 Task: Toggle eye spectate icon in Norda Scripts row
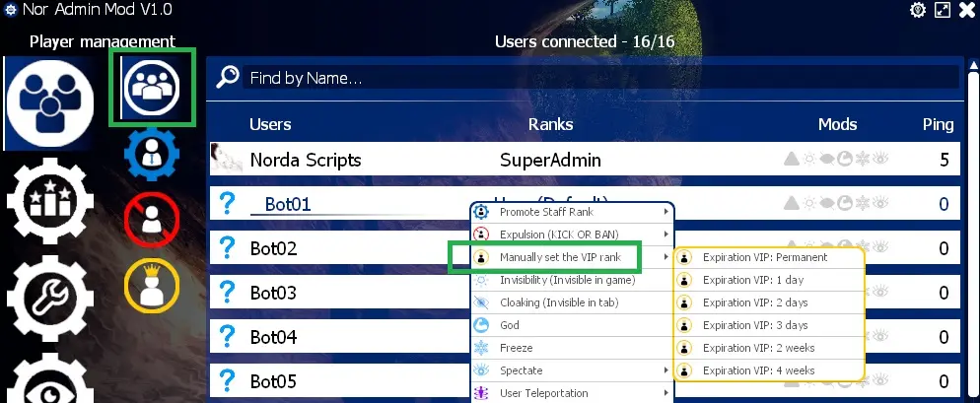coord(880,160)
